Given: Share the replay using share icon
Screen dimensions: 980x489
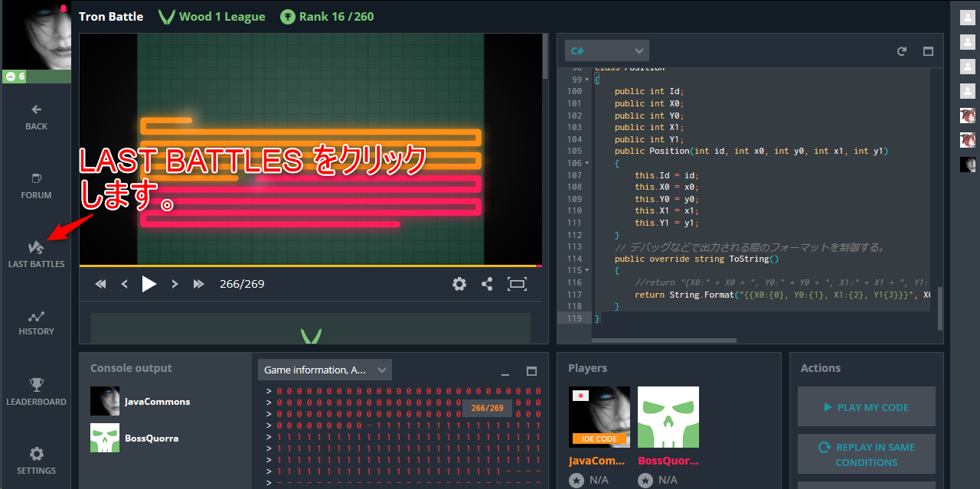Looking at the screenshot, I should pos(487,284).
